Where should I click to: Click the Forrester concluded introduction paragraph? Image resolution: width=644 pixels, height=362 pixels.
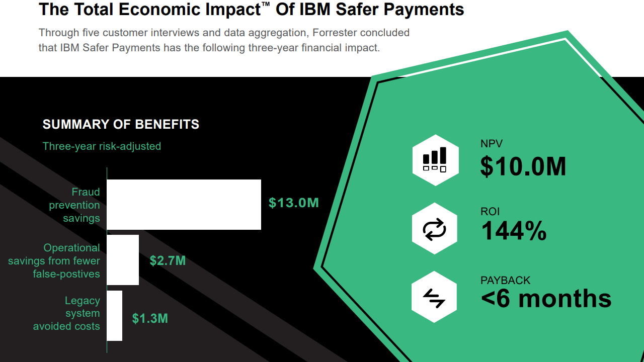224,40
